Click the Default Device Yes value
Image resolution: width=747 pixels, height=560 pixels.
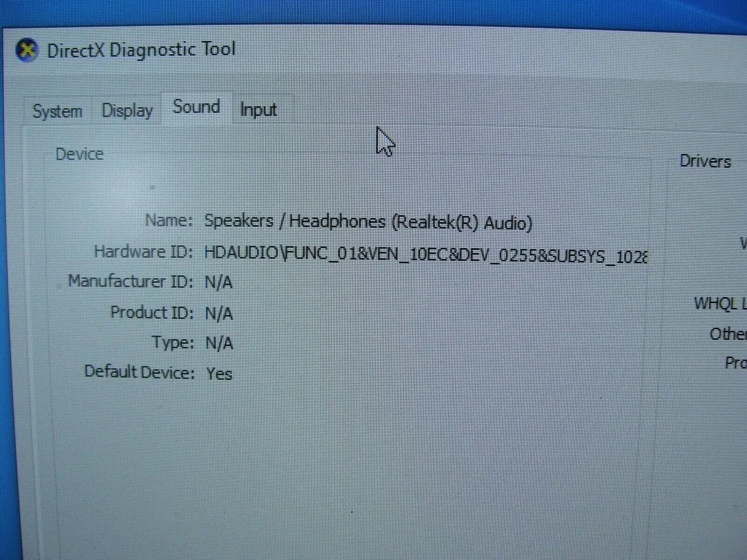[219, 374]
